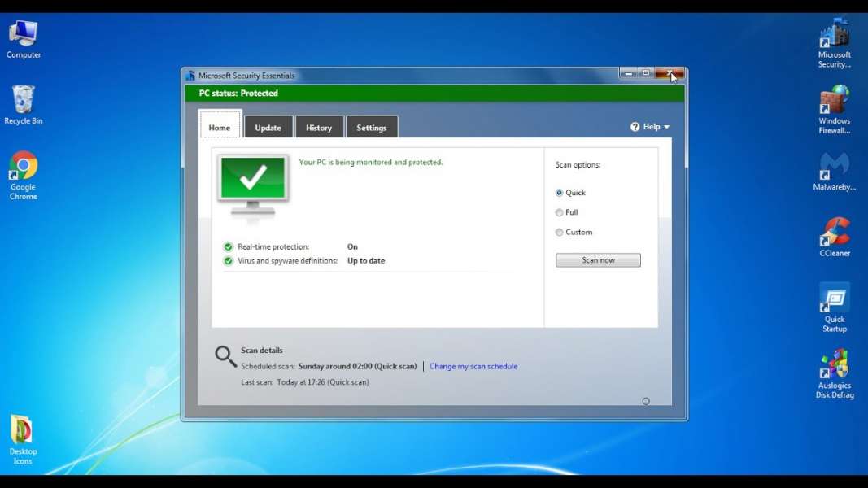This screenshot has width=868, height=488.
Task: Click the Virus and spyware definitions check icon
Action: click(228, 260)
